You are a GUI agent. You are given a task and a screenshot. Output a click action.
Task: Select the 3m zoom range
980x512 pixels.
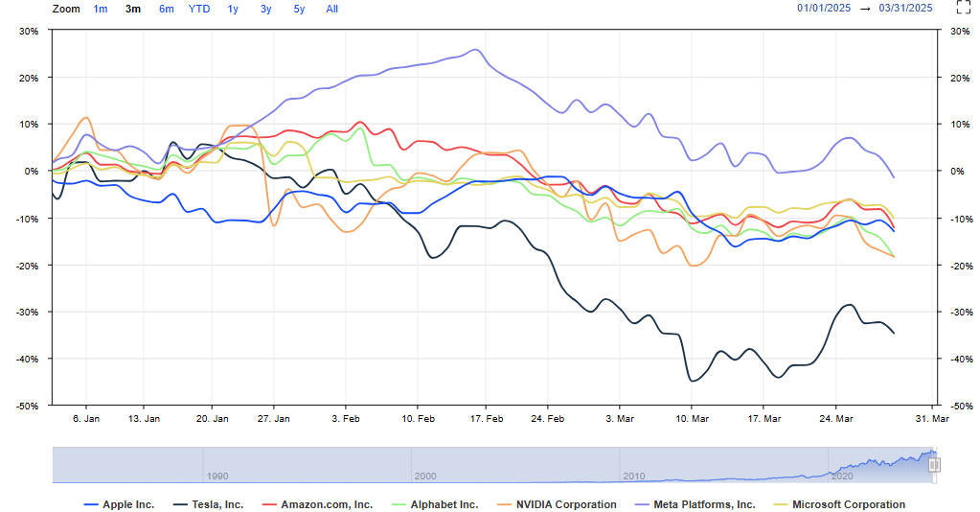[x=133, y=9]
